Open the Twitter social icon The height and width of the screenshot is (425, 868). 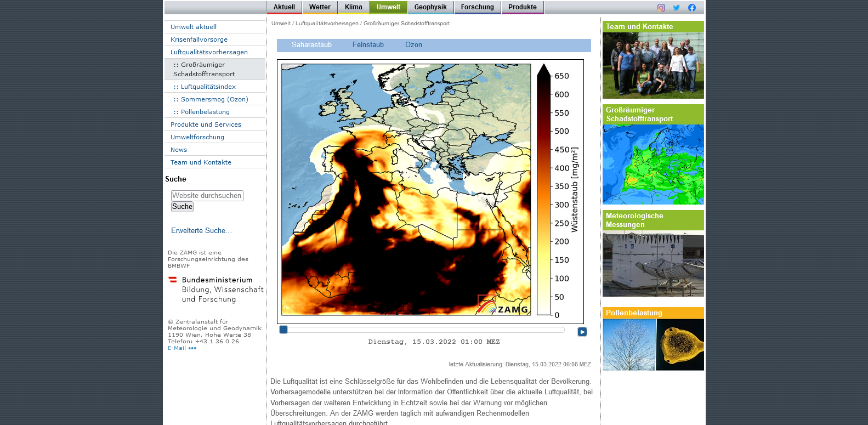pos(676,8)
